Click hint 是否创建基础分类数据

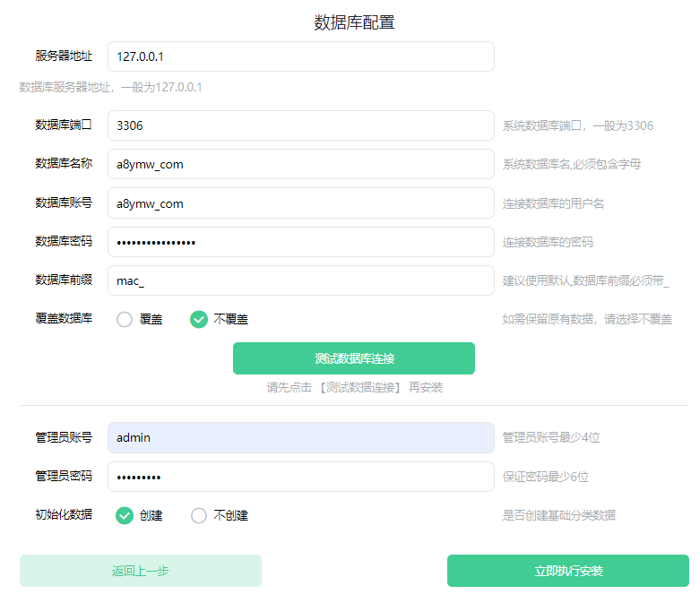click(x=559, y=515)
